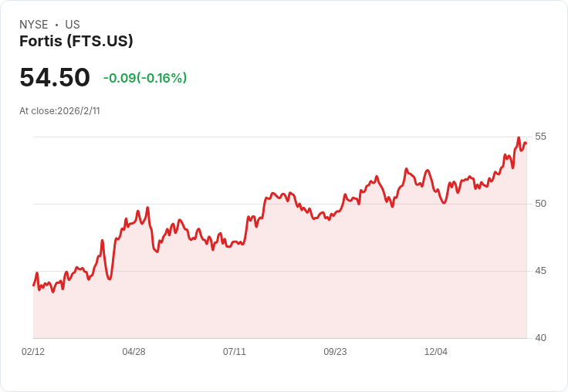Click the At close:2026/2/11 timestamp
The height and width of the screenshot is (392, 568).
59,110
